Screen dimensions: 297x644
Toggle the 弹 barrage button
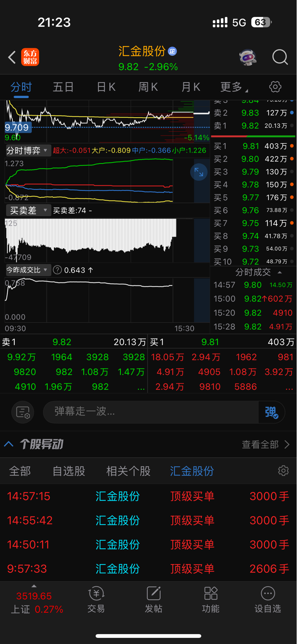tap(272, 412)
